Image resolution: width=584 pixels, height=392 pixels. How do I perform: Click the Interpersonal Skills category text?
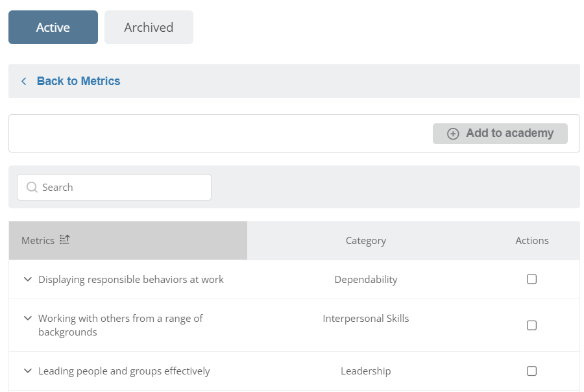point(366,319)
